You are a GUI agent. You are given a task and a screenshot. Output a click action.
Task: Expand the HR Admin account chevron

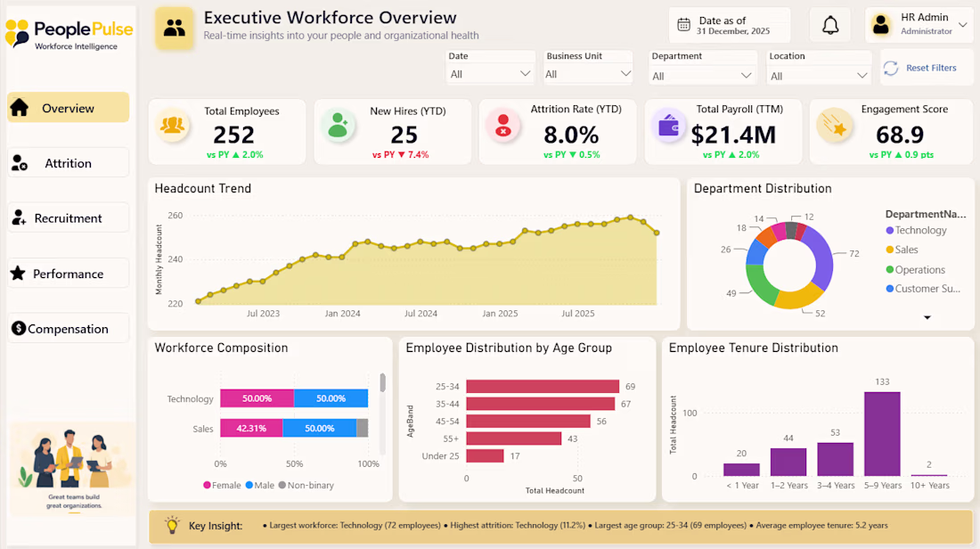[963, 25]
